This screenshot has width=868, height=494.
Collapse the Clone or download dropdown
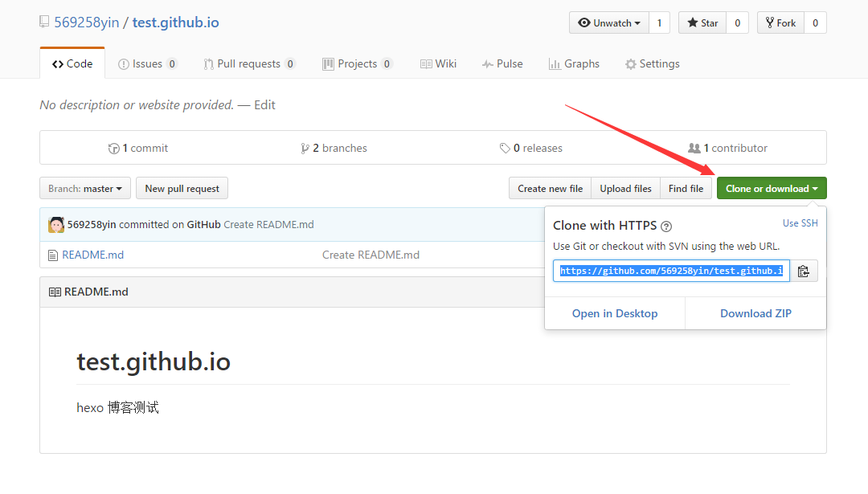coord(772,189)
